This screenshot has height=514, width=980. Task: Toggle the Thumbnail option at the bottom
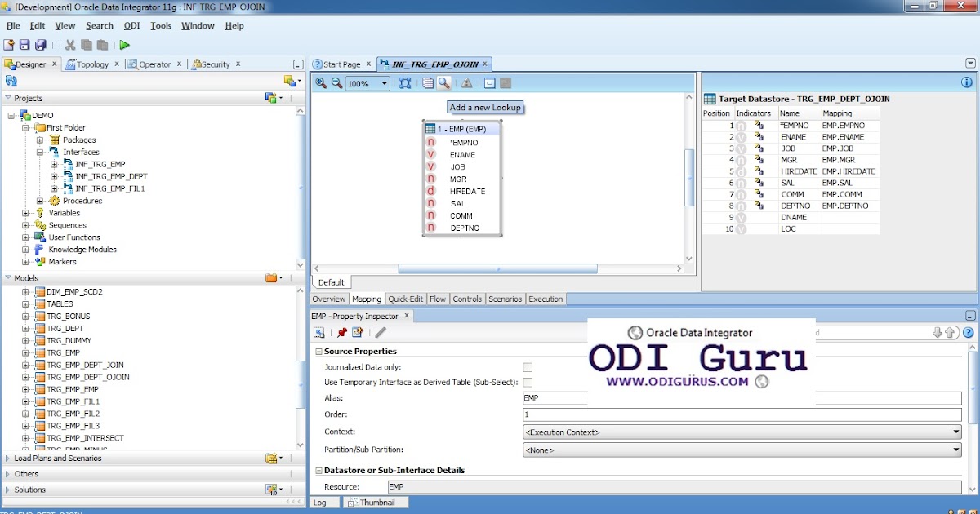tap(375, 502)
